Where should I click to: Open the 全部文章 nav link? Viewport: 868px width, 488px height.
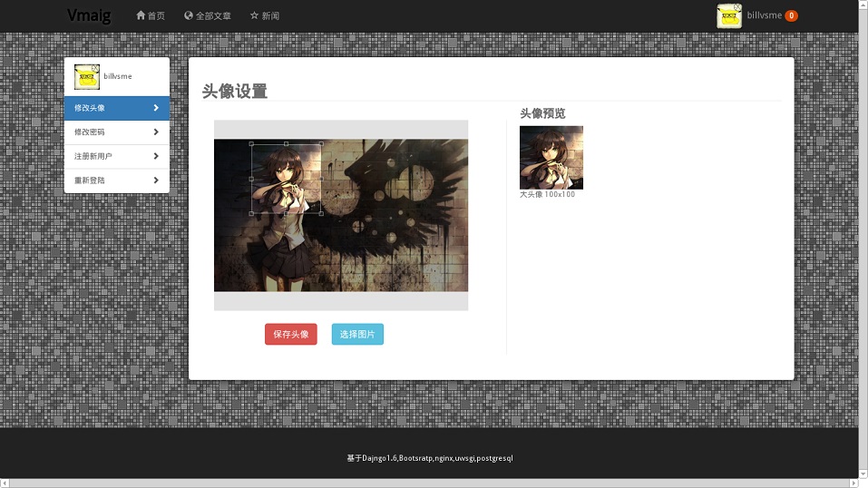pyautogui.click(x=208, y=15)
